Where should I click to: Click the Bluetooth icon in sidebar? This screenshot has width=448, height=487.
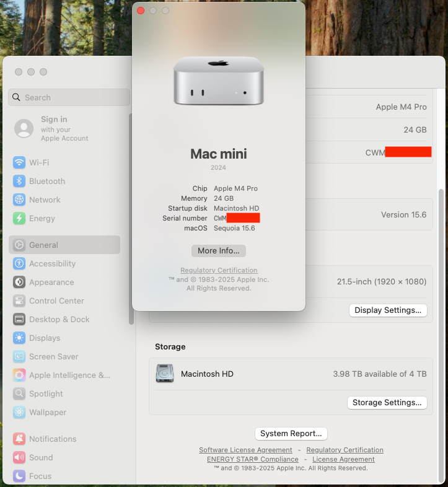[19, 181]
